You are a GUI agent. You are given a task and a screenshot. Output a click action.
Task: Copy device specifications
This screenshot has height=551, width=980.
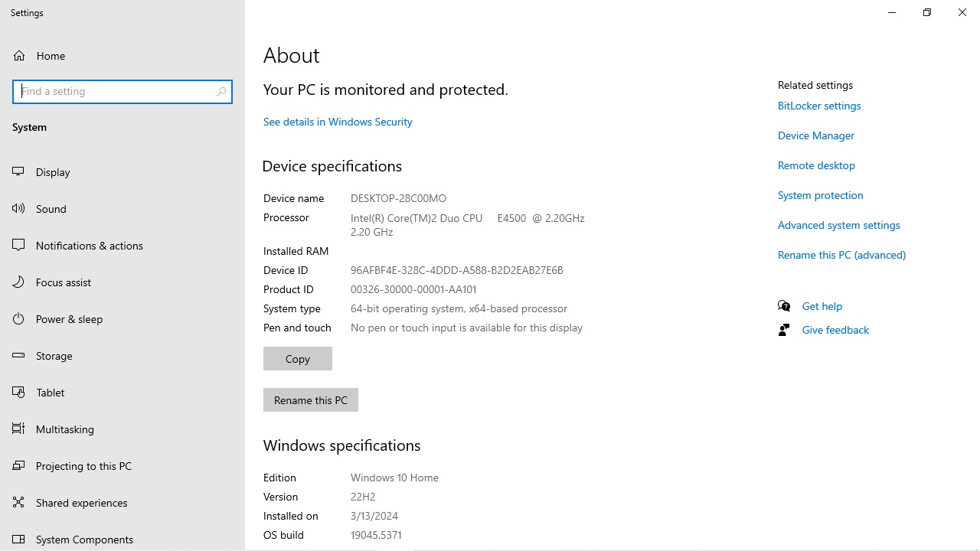(x=298, y=358)
